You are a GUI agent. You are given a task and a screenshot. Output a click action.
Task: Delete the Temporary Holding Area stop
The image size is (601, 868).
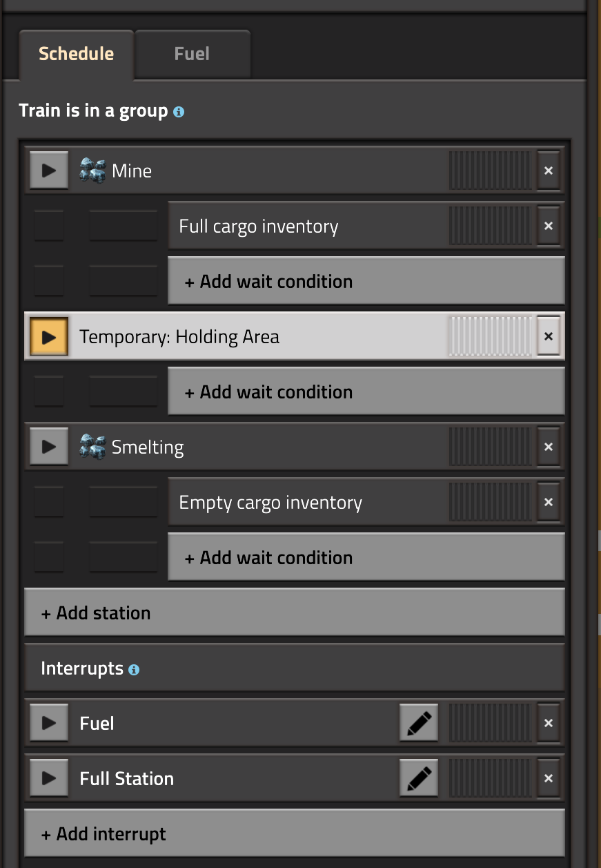pos(549,336)
